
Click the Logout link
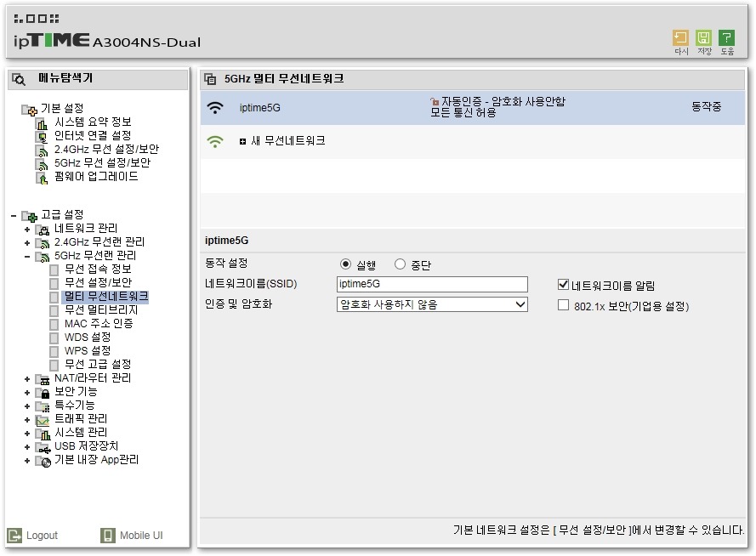[42, 536]
